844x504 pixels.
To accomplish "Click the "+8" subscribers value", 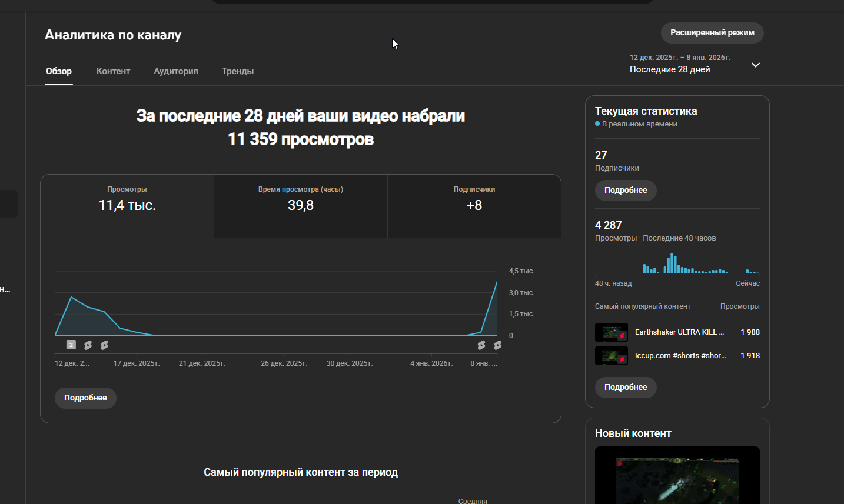I will click(474, 205).
